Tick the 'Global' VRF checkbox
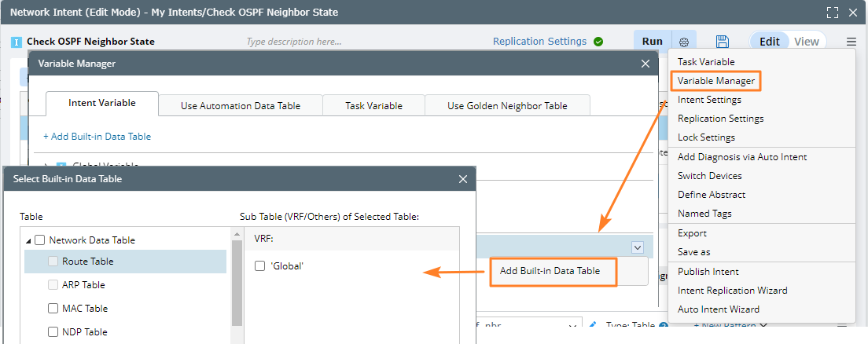Image resolution: width=868 pixels, height=344 pixels. point(260,266)
